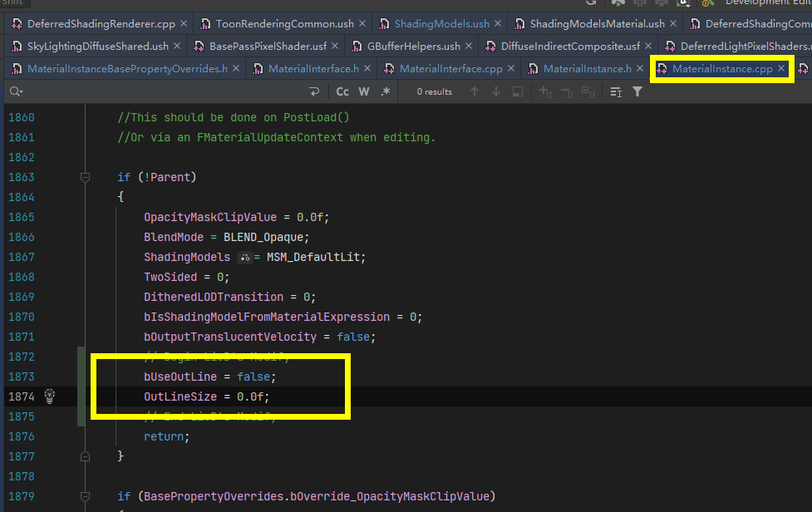Click the next occurrence down arrow in find bar
The width and height of the screenshot is (812, 512).
point(495,91)
